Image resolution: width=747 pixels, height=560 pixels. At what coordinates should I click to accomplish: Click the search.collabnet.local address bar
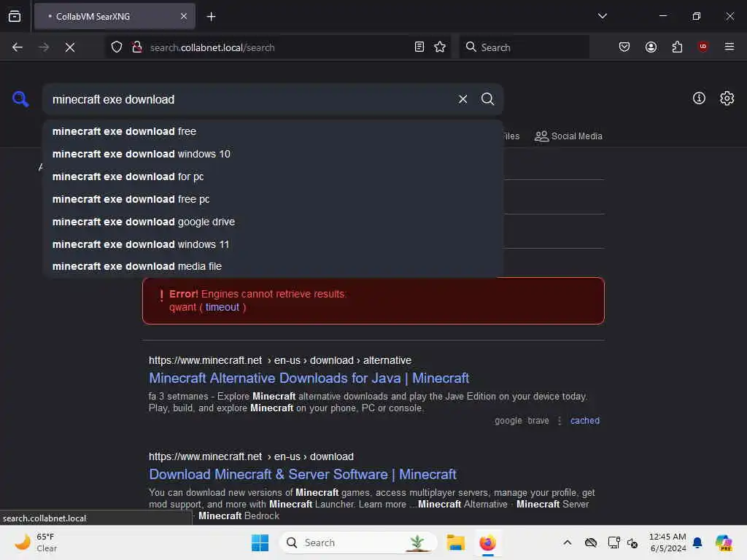tap(276, 47)
